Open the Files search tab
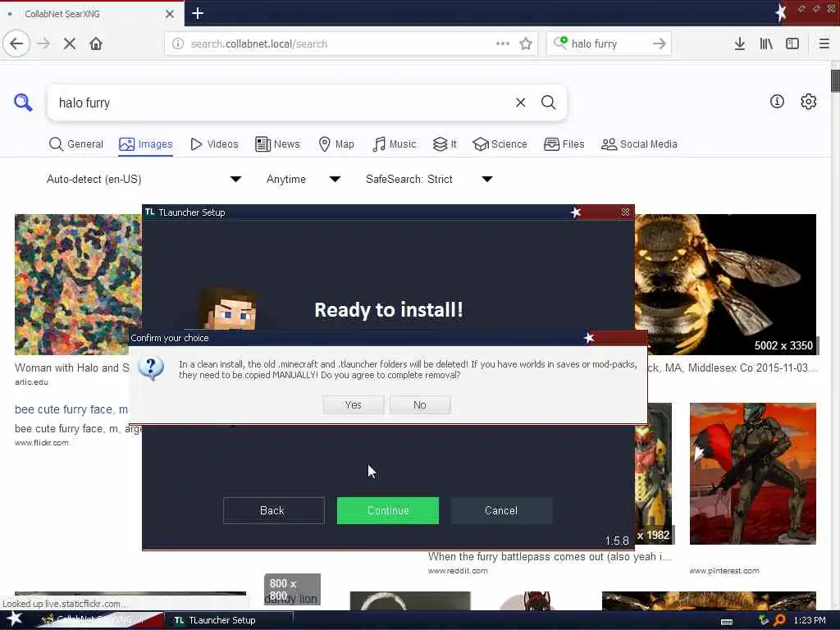Screen dimensions: 840x630 pyautogui.click(x=564, y=144)
